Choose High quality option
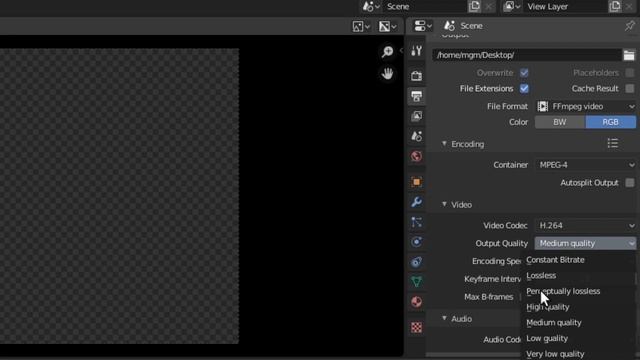Image resolution: width=640 pixels, height=360 pixels. tap(579, 307)
